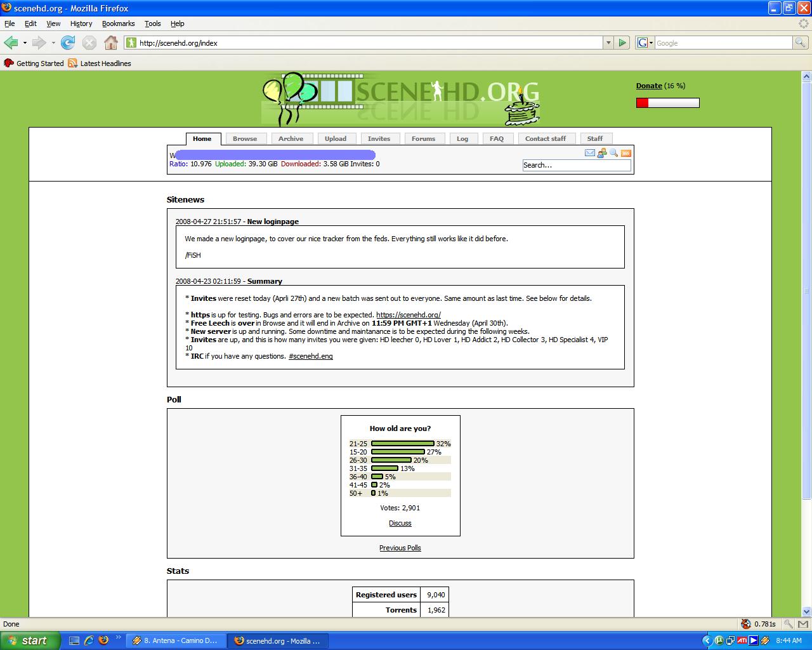
Task: Open the FAQ tab
Action: tap(497, 139)
